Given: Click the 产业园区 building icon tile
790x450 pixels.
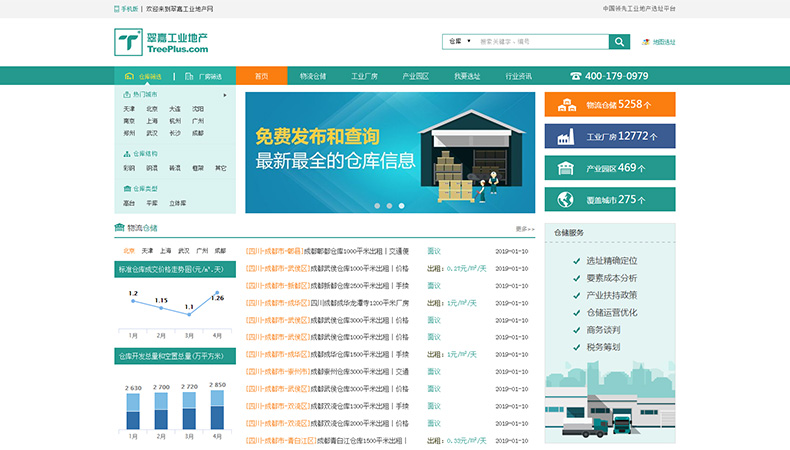Looking at the screenshot, I should point(566,168).
